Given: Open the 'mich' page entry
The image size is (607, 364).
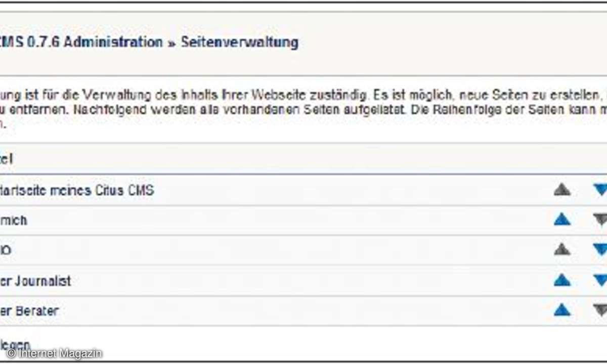Looking at the screenshot, I should tap(14, 221).
